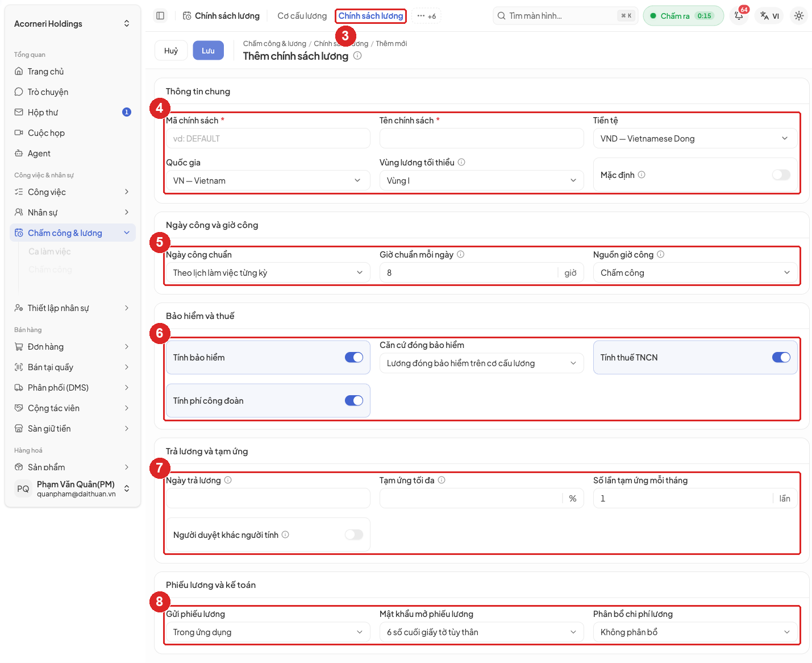Open the Mật khẩu mở phiếu lương dropdown
Image resolution: width=812 pixels, height=663 pixels.
(481, 632)
